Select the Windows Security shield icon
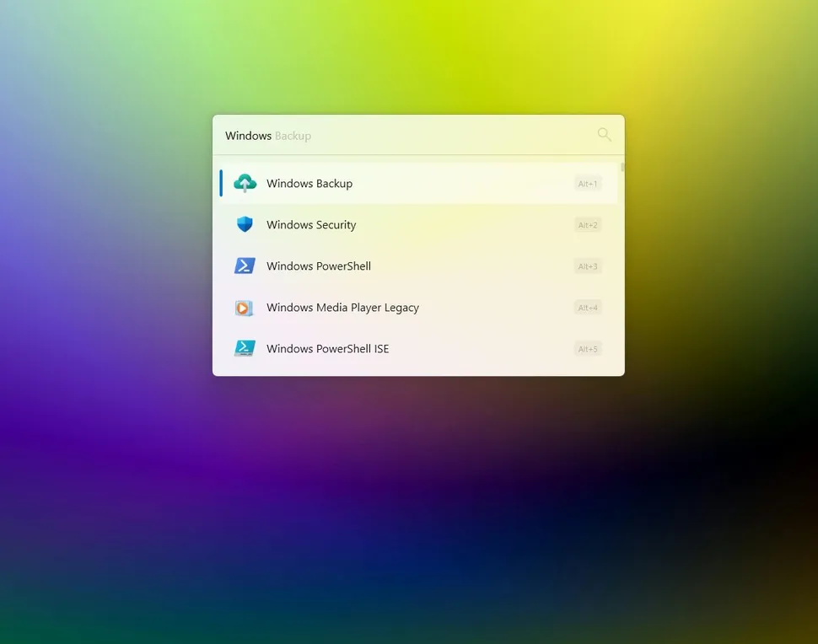Viewport: 818px width, 644px height. pos(245,224)
